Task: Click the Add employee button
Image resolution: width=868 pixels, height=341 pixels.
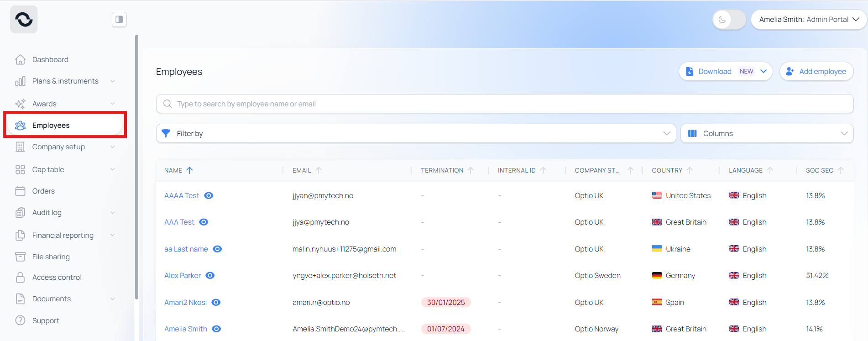Action: pyautogui.click(x=816, y=72)
